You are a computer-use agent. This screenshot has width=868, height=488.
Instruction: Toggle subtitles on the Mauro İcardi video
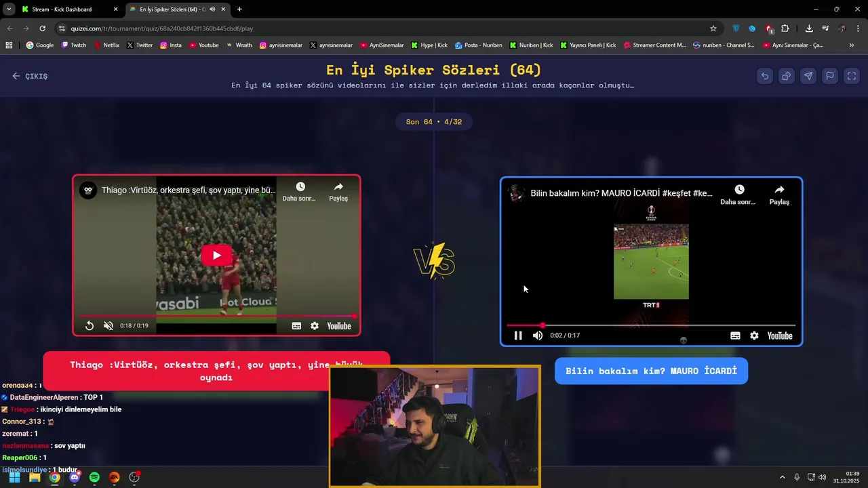pos(735,335)
